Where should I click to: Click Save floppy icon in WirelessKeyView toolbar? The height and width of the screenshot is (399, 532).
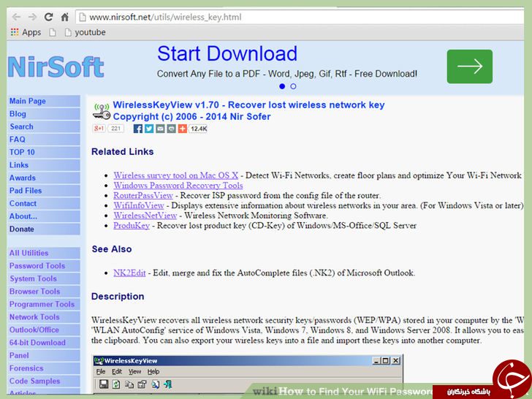[x=104, y=384]
